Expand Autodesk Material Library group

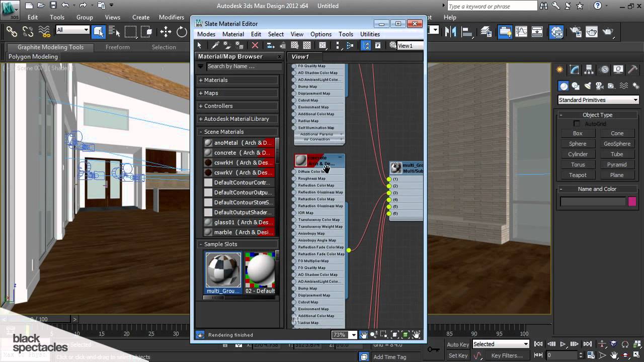pyautogui.click(x=237, y=119)
